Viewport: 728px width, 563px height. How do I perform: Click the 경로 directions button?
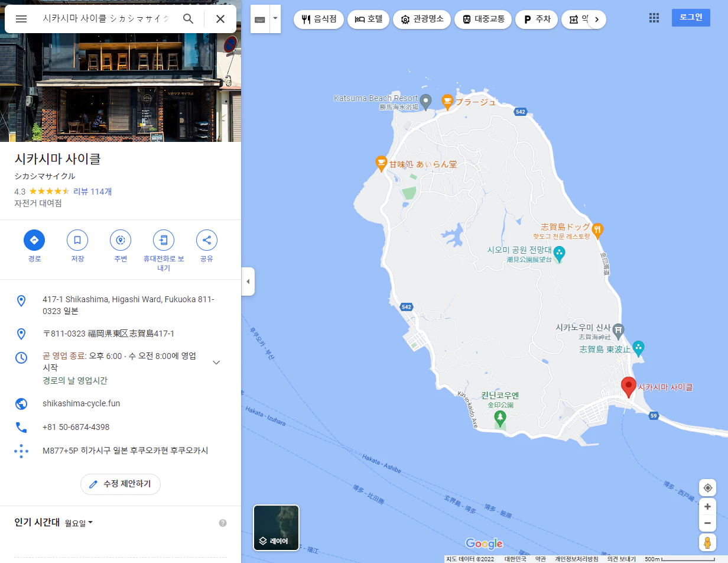[x=34, y=240]
